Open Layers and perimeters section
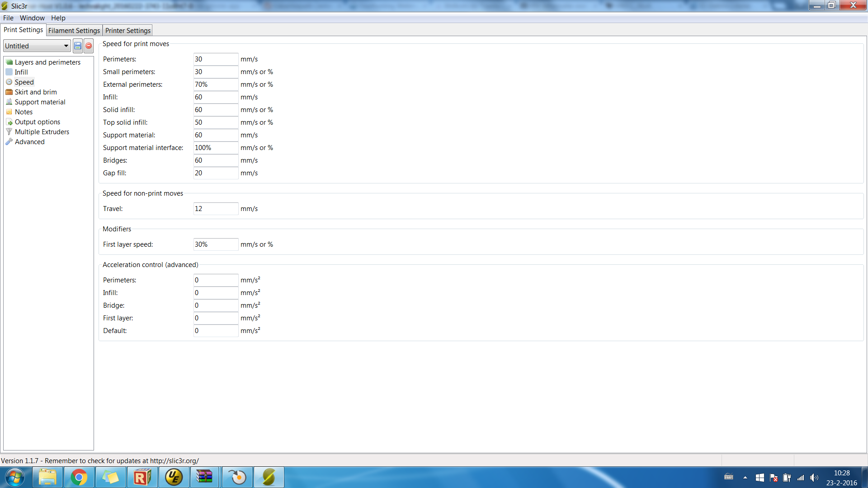This screenshot has height=488, width=868. pos(47,62)
